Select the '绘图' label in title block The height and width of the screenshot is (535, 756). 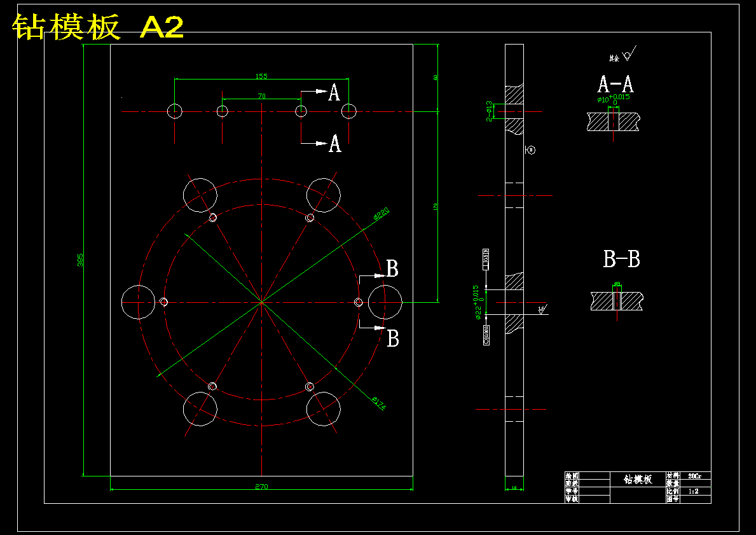coord(572,476)
